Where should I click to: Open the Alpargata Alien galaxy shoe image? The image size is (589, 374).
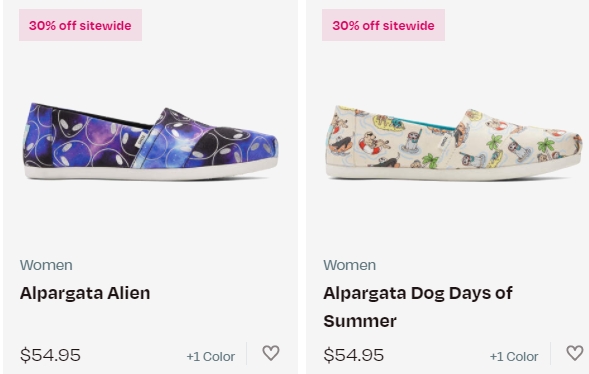tap(151, 142)
